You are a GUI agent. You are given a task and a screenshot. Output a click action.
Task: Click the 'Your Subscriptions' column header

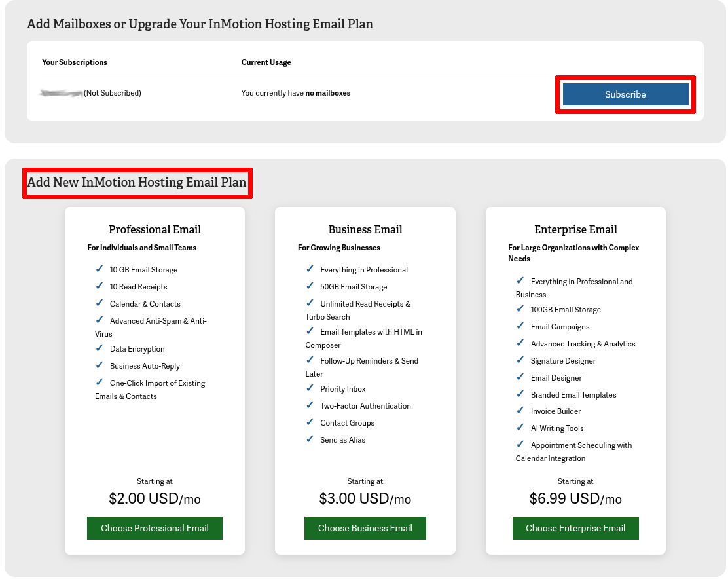(x=74, y=62)
